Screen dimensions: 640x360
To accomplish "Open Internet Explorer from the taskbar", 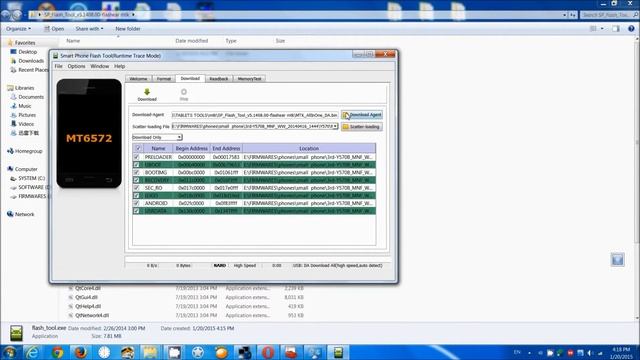I will 32,352.
